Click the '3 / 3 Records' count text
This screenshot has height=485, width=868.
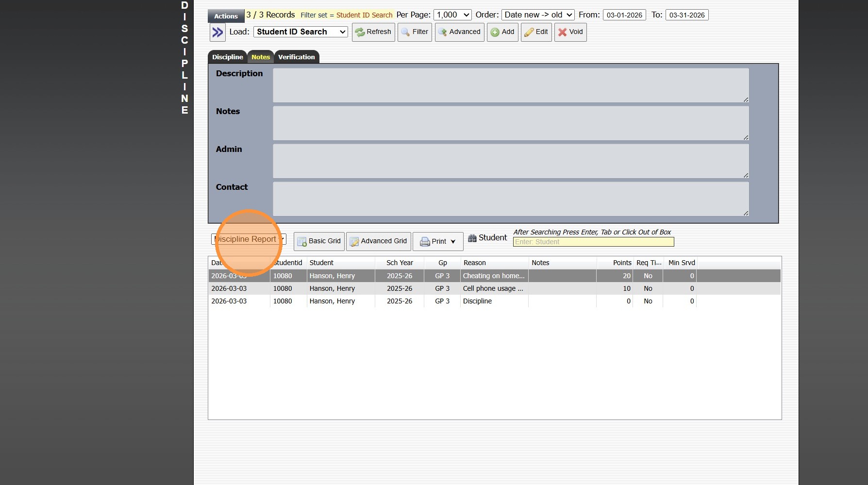[x=270, y=15]
